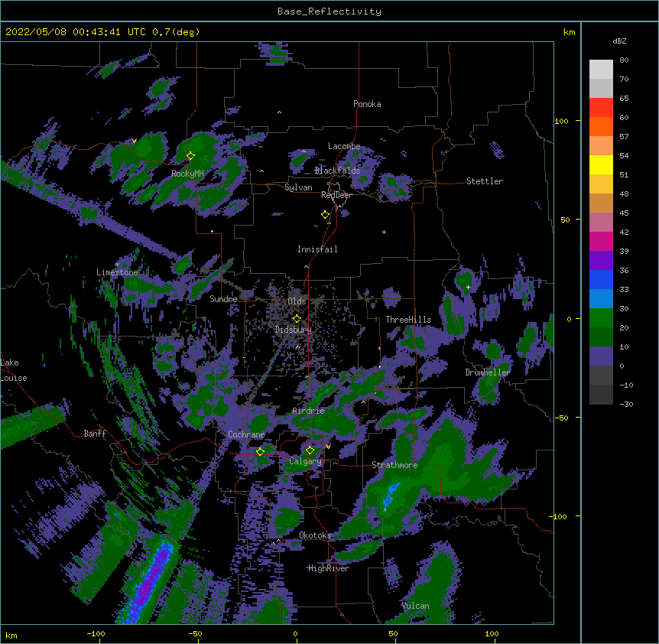Click the RockyMH label
This screenshot has width=659, height=644.
187,174
